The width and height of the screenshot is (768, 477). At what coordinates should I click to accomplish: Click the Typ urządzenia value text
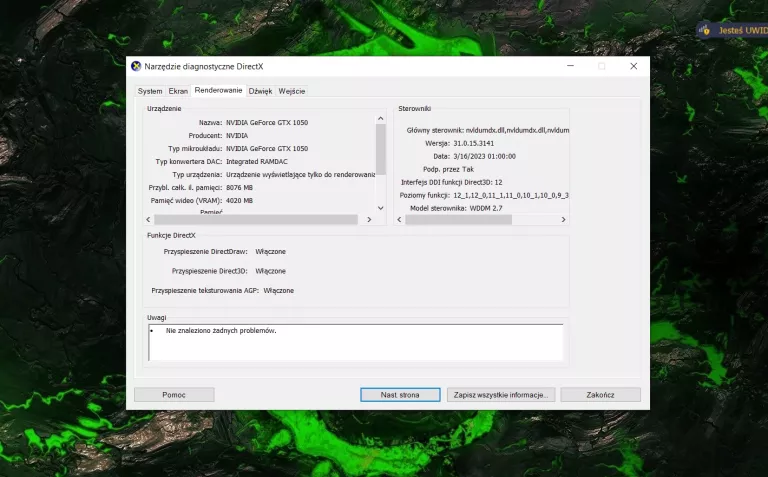pos(300,174)
